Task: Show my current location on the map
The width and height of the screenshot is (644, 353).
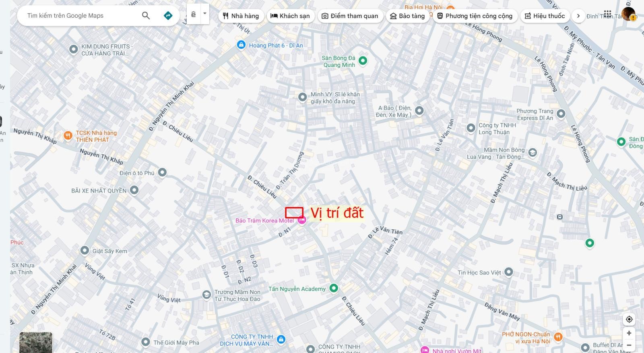Action: [x=629, y=319]
